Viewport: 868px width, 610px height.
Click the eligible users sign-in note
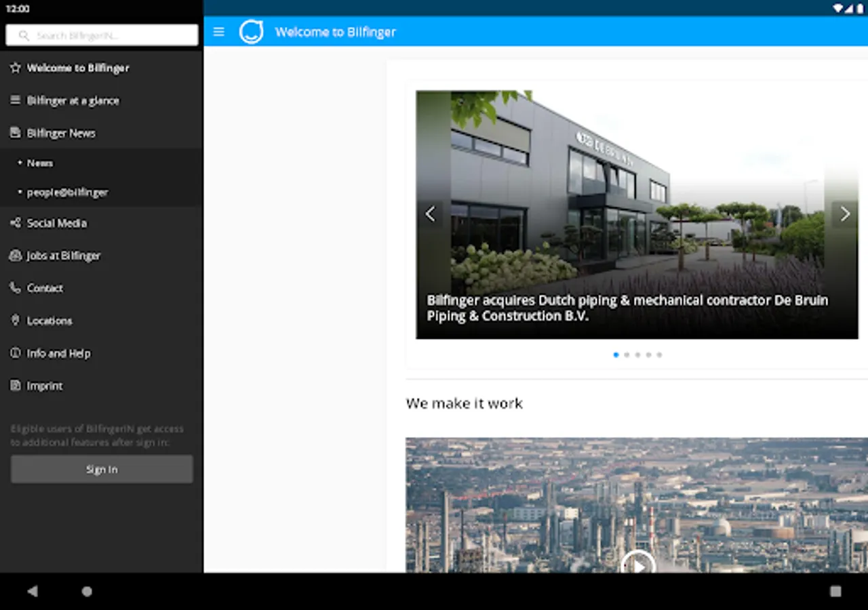point(97,435)
